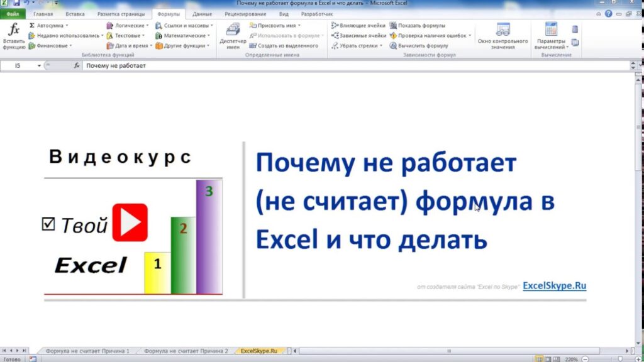
Task: Open Диспетчер имен name manager
Action: 233,36
